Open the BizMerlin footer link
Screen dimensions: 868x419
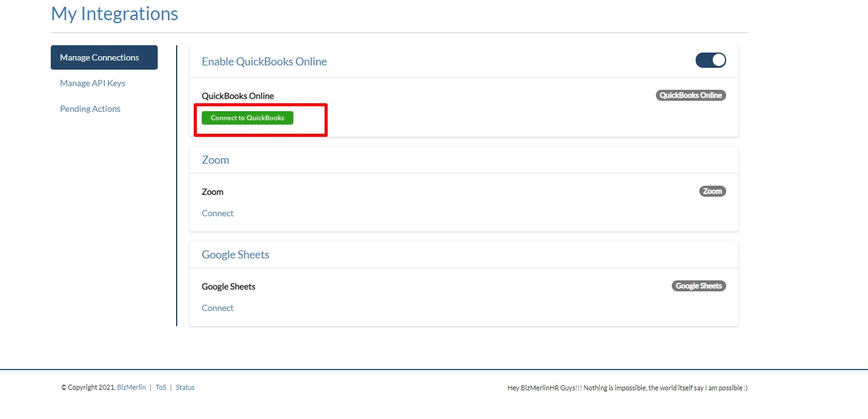(x=131, y=387)
